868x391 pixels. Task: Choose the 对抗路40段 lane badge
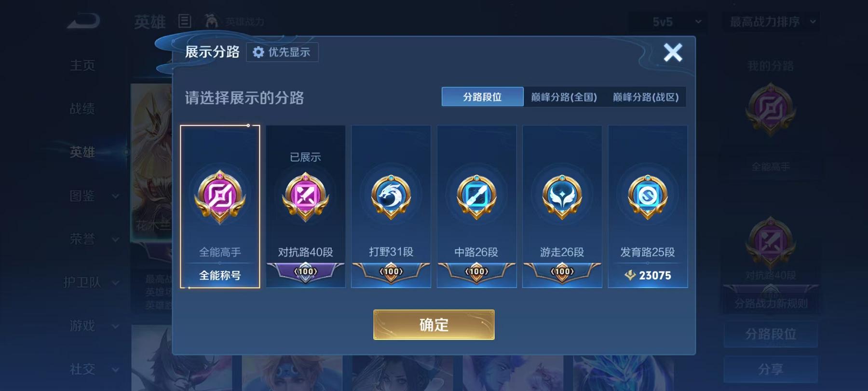pyautogui.click(x=305, y=207)
